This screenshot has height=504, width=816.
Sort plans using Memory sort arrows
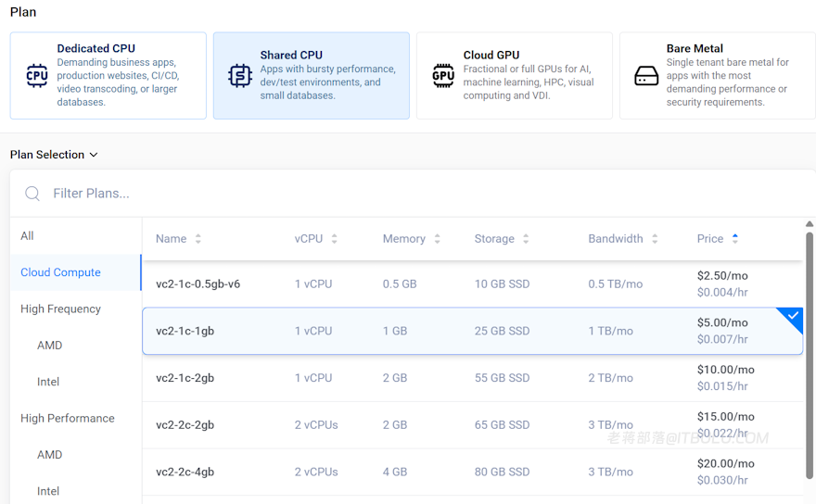click(437, 239)
